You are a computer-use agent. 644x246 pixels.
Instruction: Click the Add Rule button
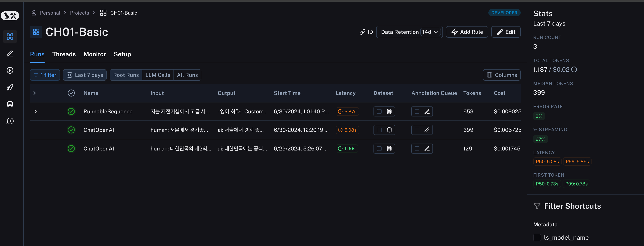(x=466, y=32)
